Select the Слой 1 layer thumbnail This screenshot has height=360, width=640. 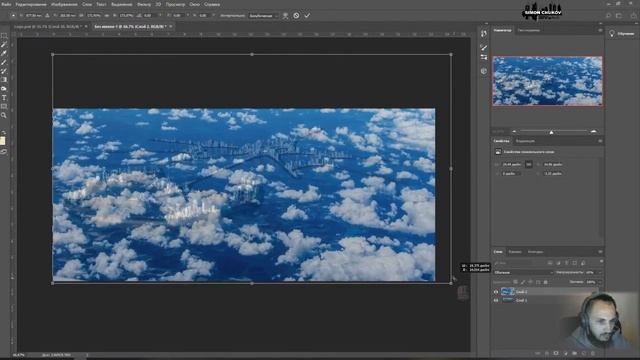(507, 300)
